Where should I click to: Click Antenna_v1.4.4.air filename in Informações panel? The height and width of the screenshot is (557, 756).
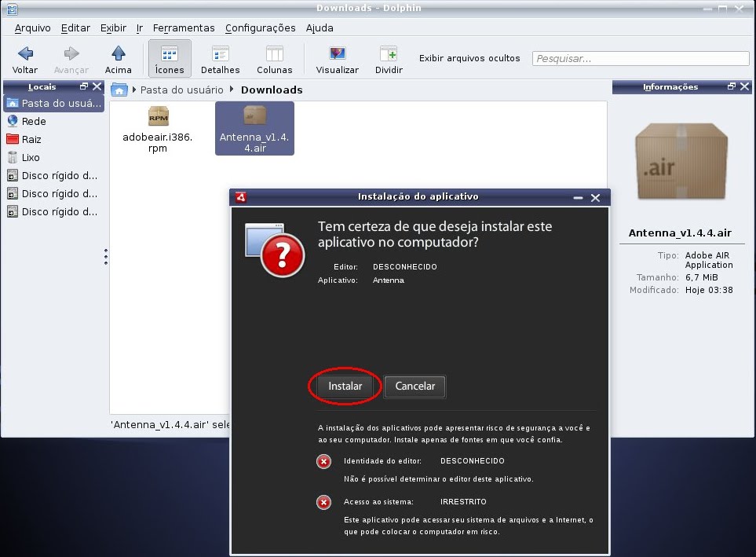pos(680,233)
